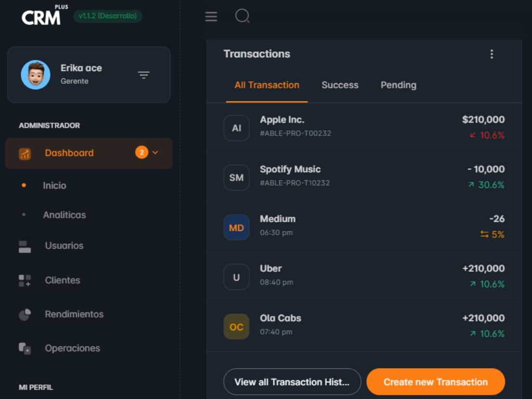The height and width of the screenshot is (399, 532).
Task: Open the Rendimientos section
Action: tap(74, 314)
